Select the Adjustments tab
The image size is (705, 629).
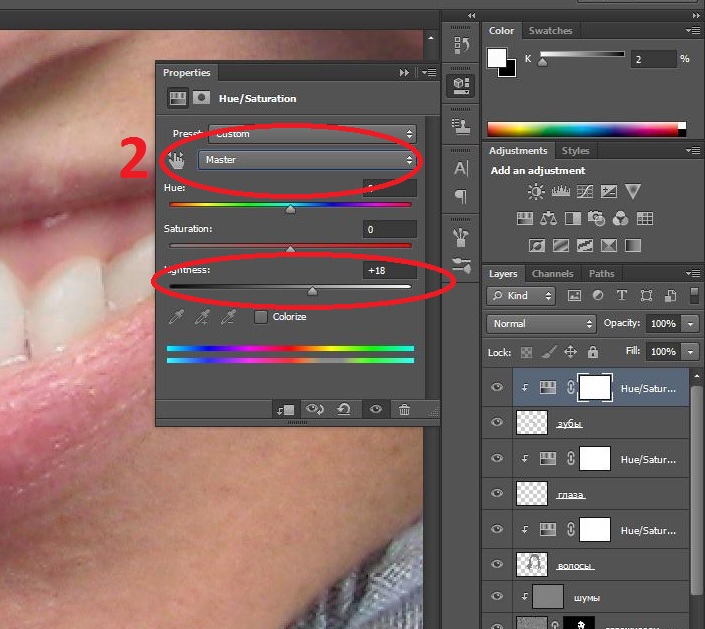tap(518, 151)
